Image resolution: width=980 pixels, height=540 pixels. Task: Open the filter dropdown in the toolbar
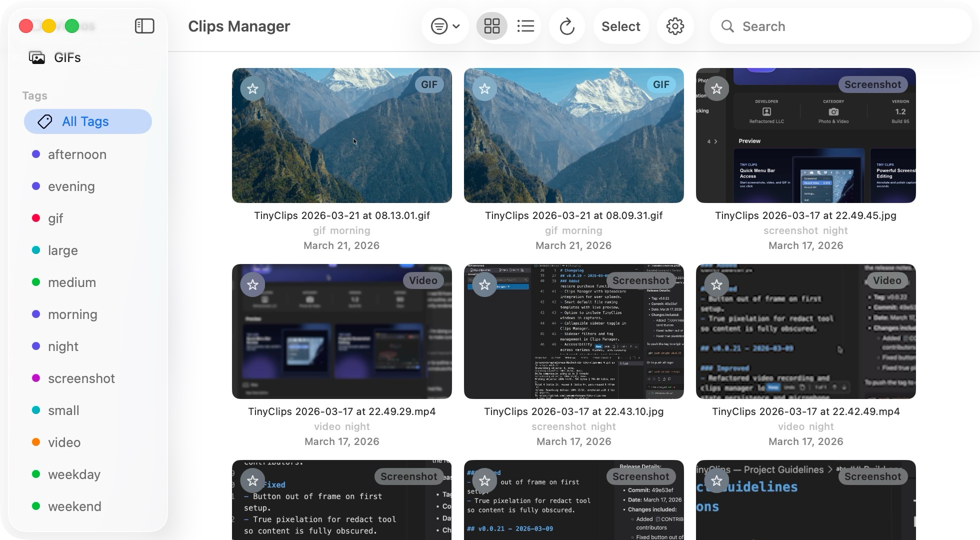tap(444, 26)
